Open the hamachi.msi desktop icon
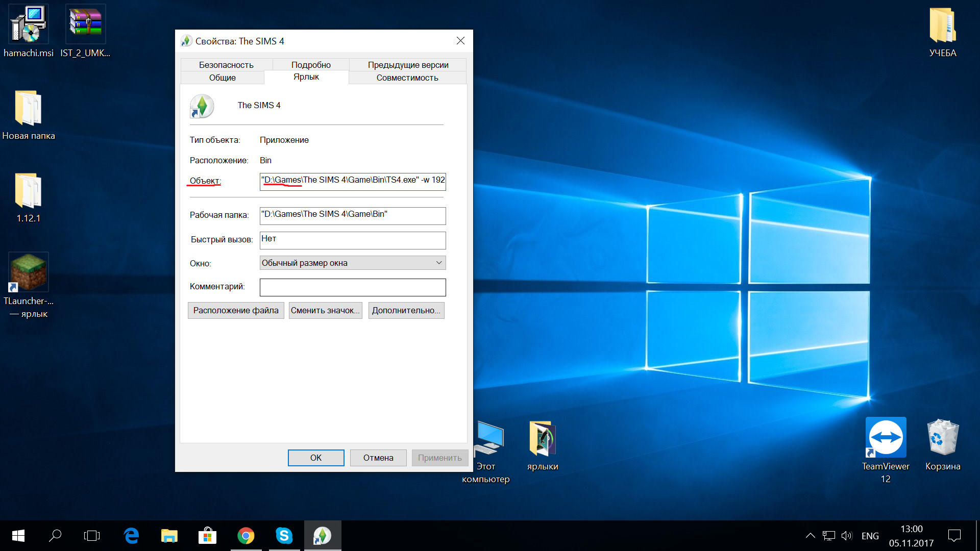Image resolution: width=980 pixels, height=551 pixels. (x=29, y=24)
